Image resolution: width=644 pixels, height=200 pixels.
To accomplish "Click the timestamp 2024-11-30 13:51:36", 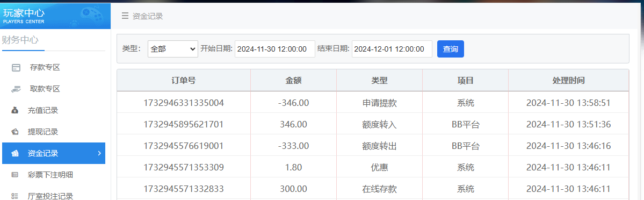I will pyautogui.click(x=568, y=124).
